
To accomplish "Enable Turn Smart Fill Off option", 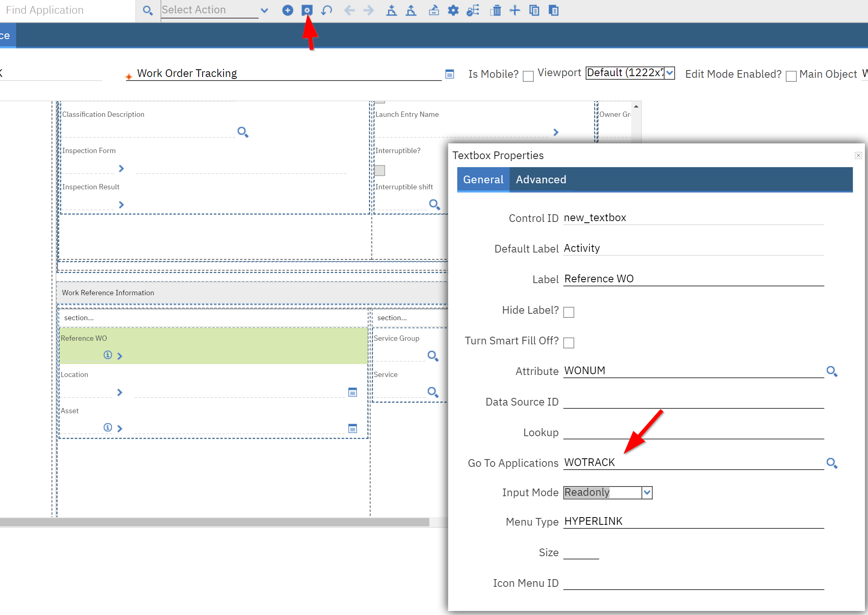I will click(569, 343).
